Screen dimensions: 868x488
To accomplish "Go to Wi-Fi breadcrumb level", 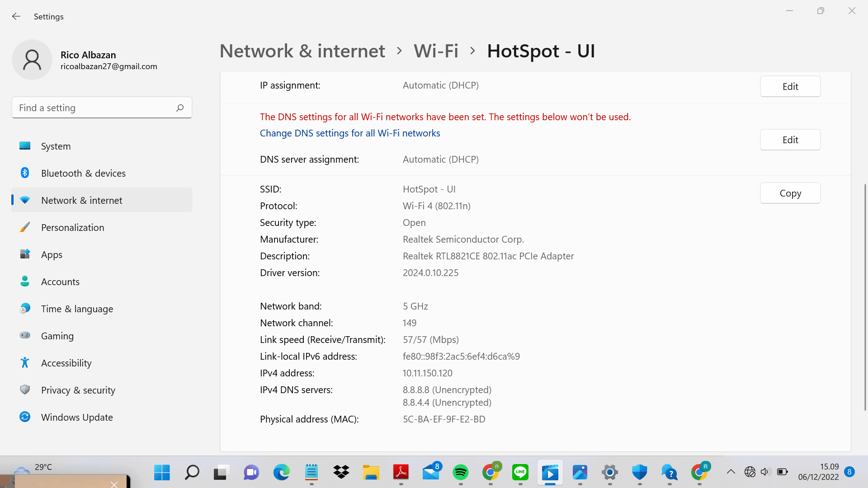I will pyautogui.click(x=436, y=51).
